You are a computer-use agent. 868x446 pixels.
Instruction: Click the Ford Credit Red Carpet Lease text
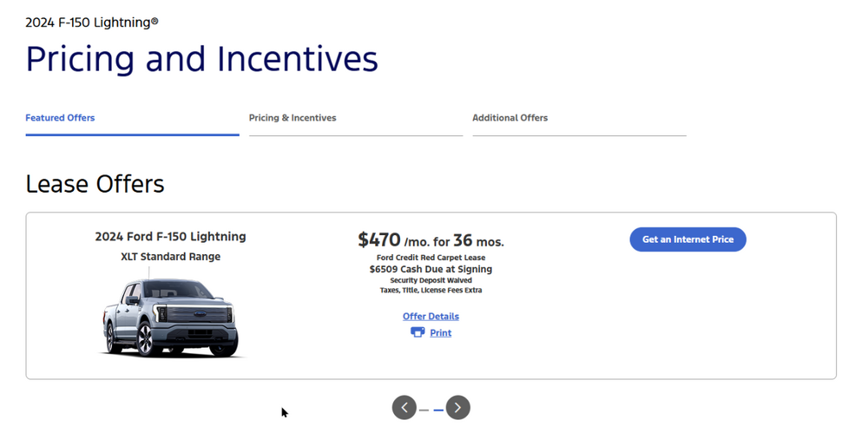click(x=431, y=258)
